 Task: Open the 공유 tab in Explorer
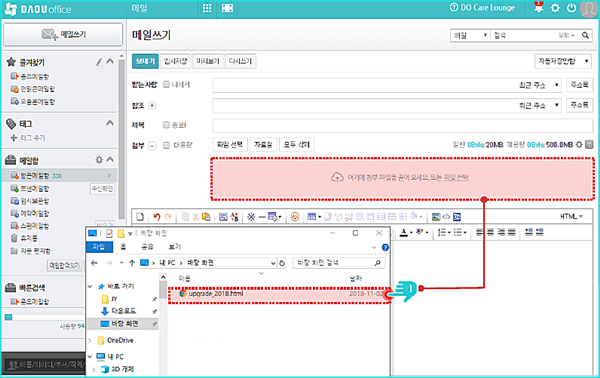pos(147,247)
